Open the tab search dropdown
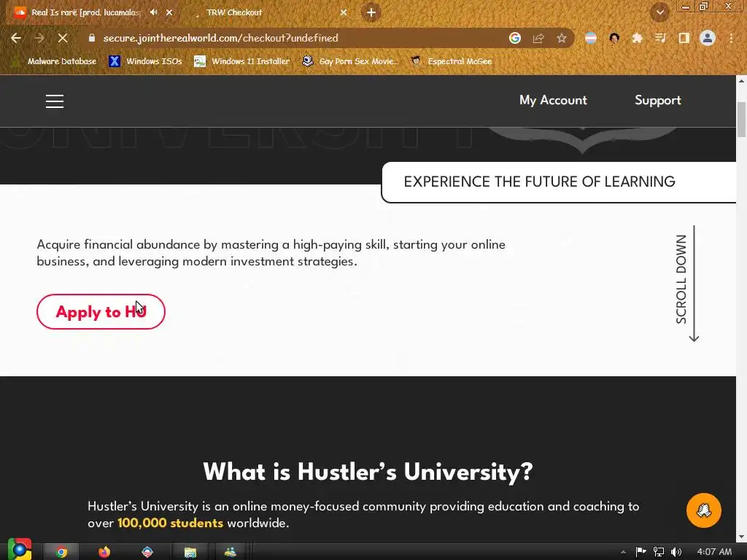 (x=659, y=12)
